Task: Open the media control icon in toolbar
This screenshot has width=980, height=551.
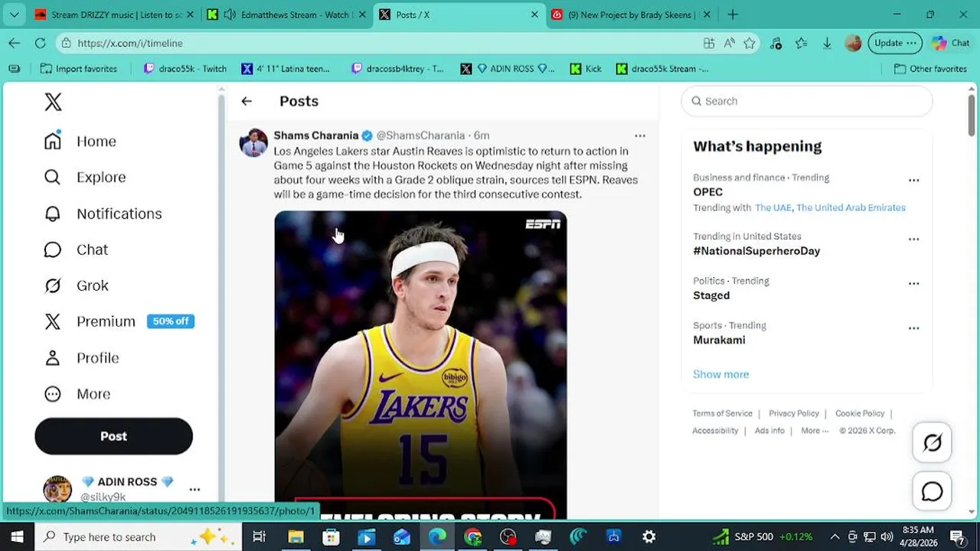Action: 776,44
